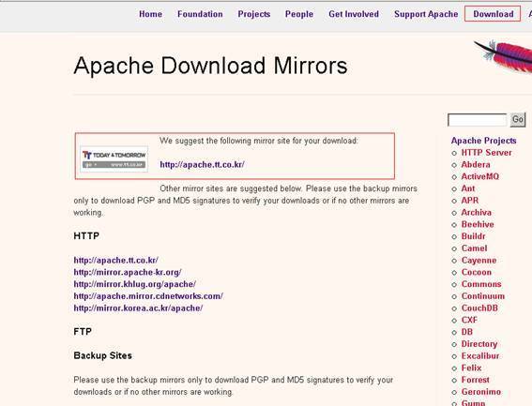Open the apache.mirror.cdnetworks.com link
Viewport: 532px width, 406px height.
148,296
